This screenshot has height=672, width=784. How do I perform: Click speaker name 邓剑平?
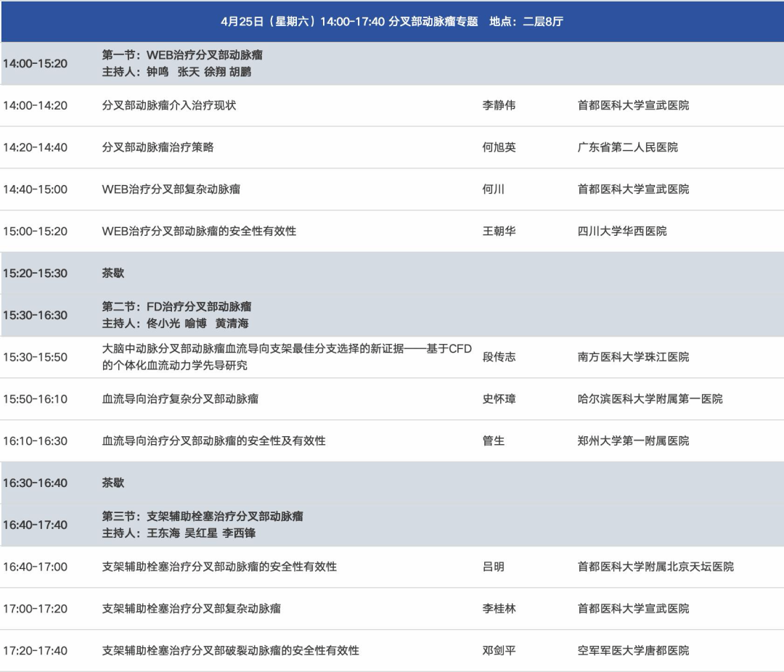(x=499, y=651)
